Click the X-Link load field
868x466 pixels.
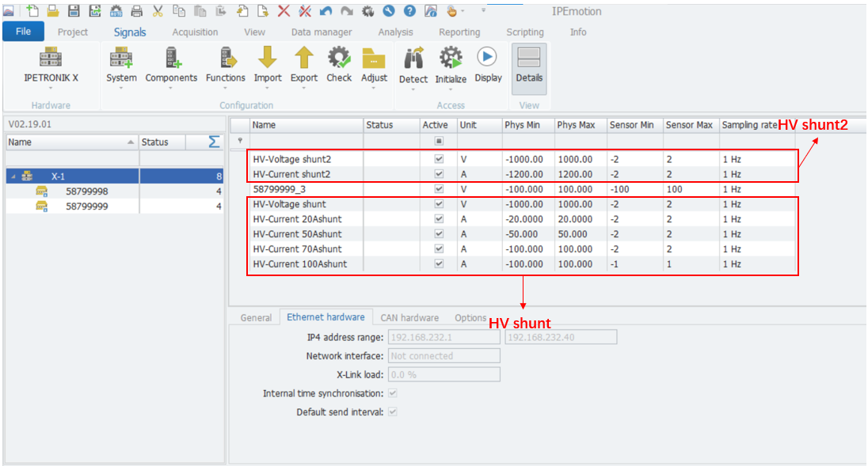click(x=444, y=375)
